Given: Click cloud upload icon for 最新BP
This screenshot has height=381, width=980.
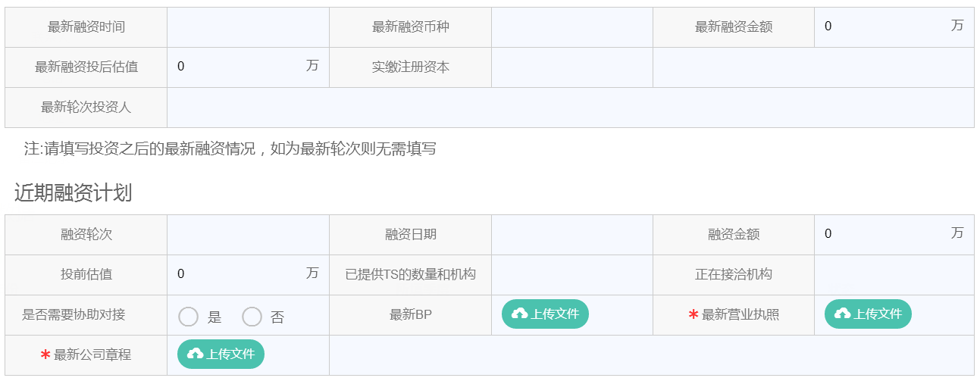Looking at the screenshot, I should click(520, 314).
